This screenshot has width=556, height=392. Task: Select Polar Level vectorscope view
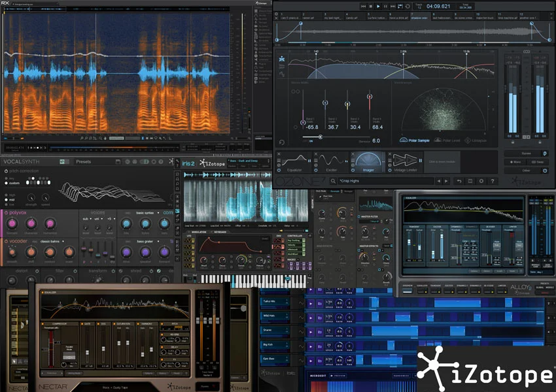(447, 140)
